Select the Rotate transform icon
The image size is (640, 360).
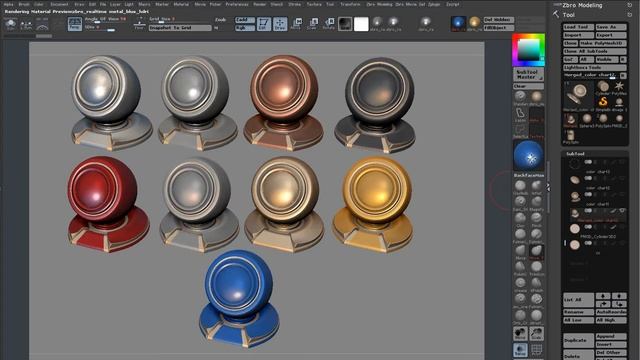(329, 23)
